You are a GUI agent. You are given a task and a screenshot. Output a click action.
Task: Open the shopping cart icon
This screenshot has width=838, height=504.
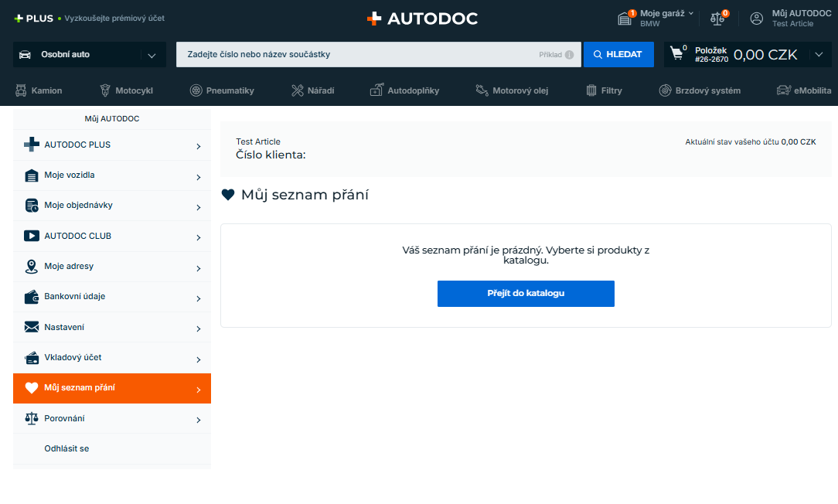click(678, 54)
